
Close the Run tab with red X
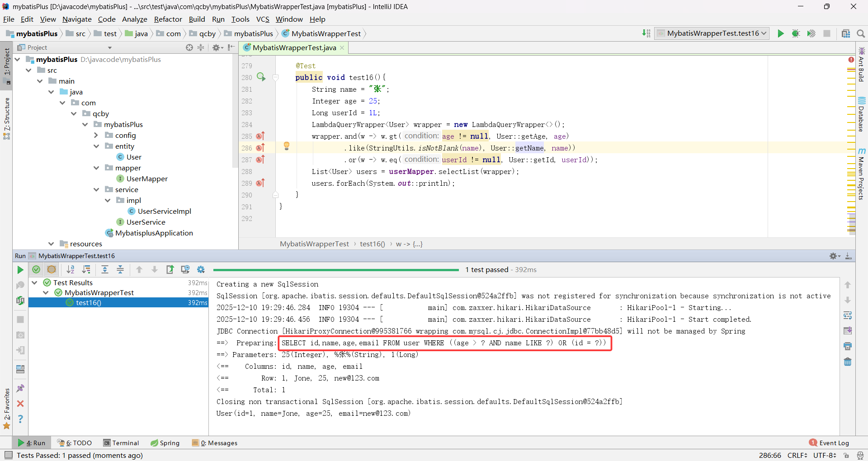click(x=20, y=404)
